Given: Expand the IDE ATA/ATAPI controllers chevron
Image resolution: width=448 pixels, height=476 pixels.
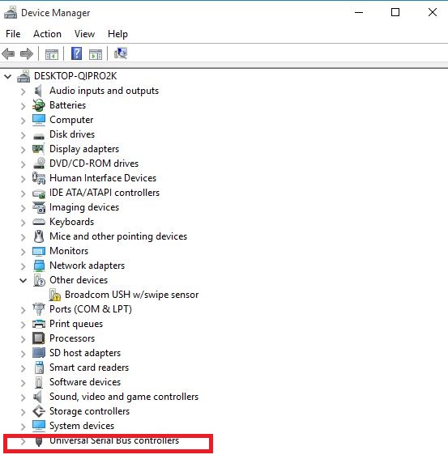Looking at the screenshot, I should 23,193.
